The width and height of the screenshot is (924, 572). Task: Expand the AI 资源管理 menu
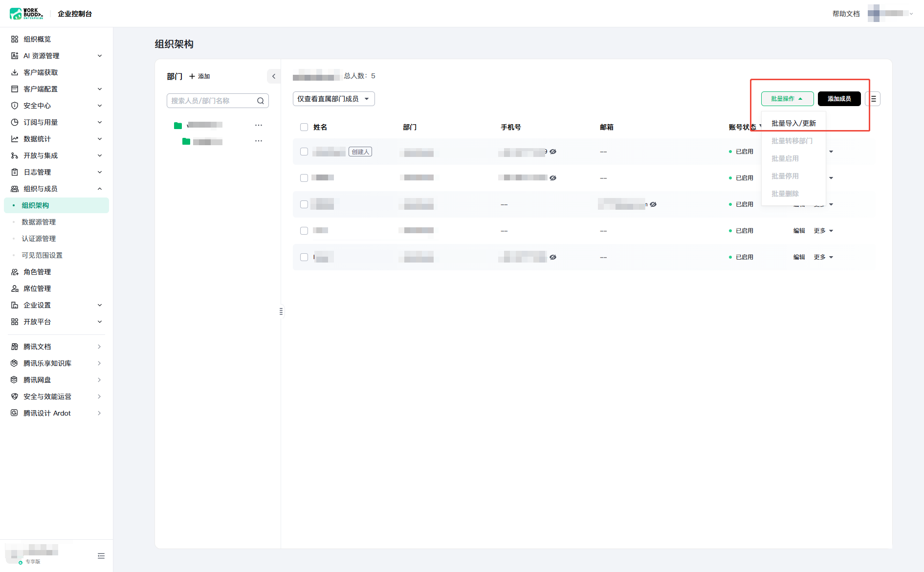[100, 56]
